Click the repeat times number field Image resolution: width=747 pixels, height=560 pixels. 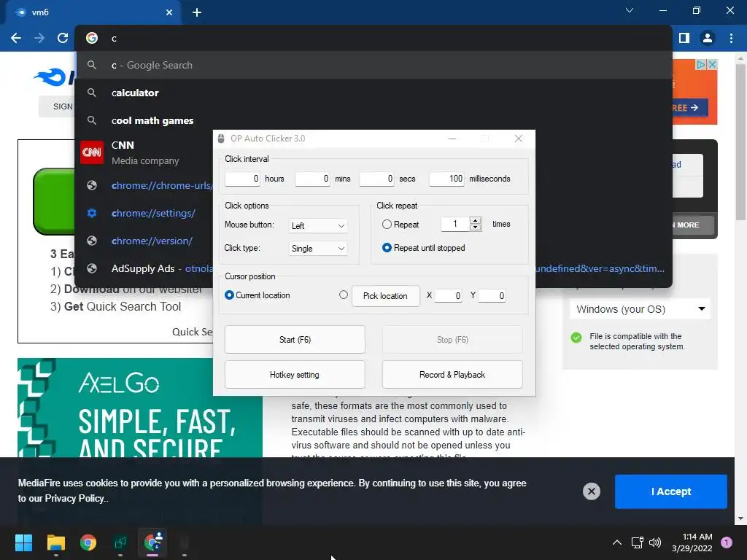click(455, 224)
